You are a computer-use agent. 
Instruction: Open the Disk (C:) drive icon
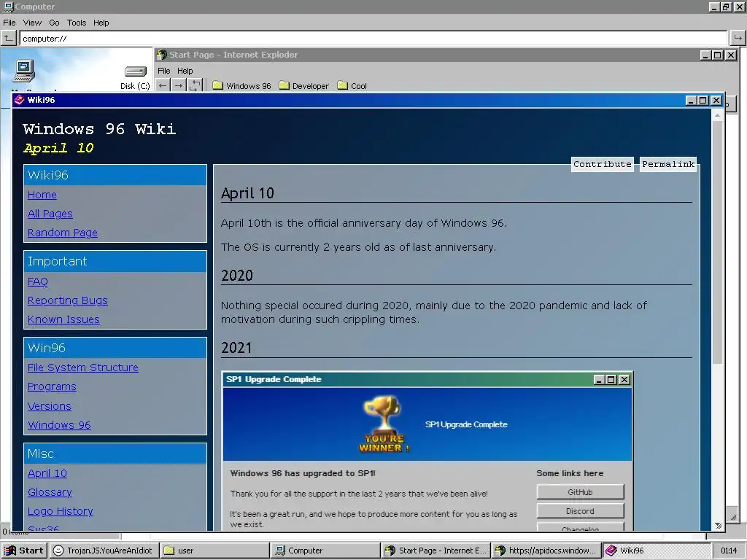pyautogui.click(x=135, y=77)
